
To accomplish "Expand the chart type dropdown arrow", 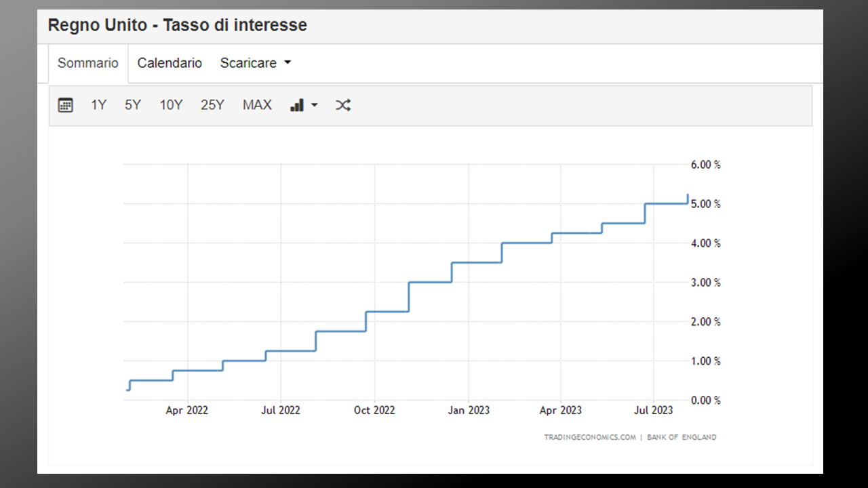I will (x=314, y=105).
